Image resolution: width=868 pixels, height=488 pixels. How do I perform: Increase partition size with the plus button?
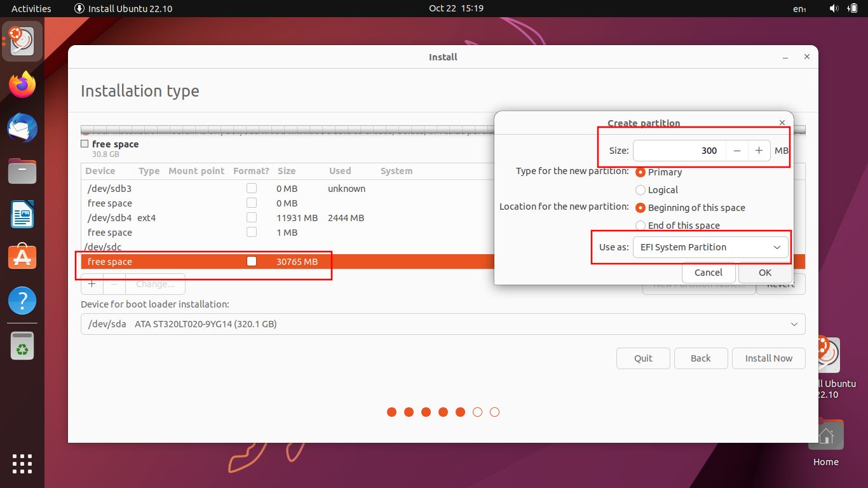click(759, 151)
